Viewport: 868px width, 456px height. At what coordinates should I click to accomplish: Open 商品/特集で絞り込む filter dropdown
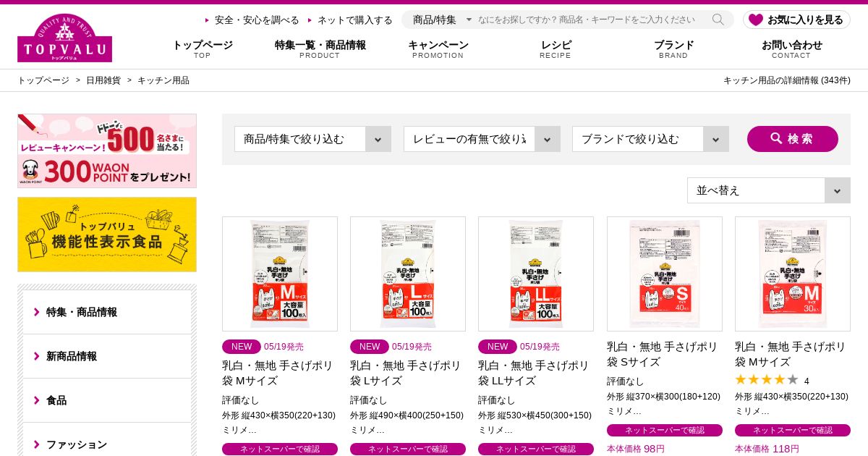pyautogui.click(x=312, y=139)
